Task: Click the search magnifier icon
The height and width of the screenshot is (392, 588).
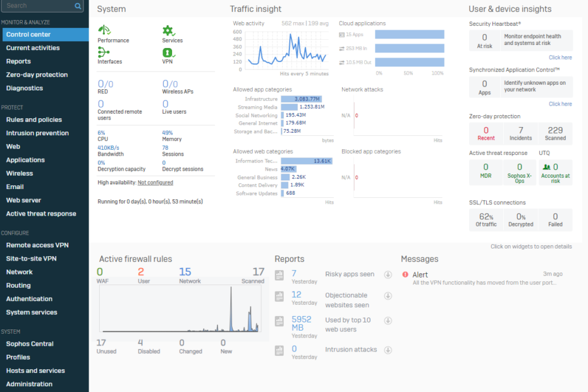Action: tap(78, 6)
